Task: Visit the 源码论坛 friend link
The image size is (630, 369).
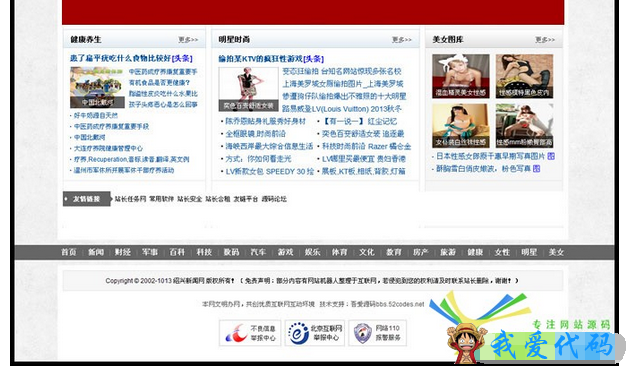Action: pos(274,199)
